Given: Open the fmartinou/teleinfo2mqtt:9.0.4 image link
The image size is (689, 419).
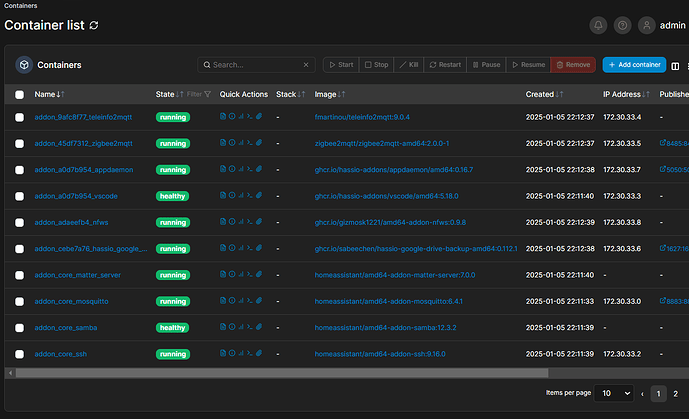Looking at the screenshot, I should tap(362, 117).
